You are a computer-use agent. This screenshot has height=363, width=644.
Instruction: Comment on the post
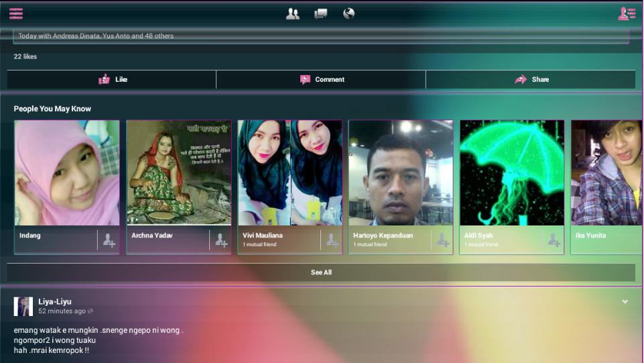[x=321, y=79]
